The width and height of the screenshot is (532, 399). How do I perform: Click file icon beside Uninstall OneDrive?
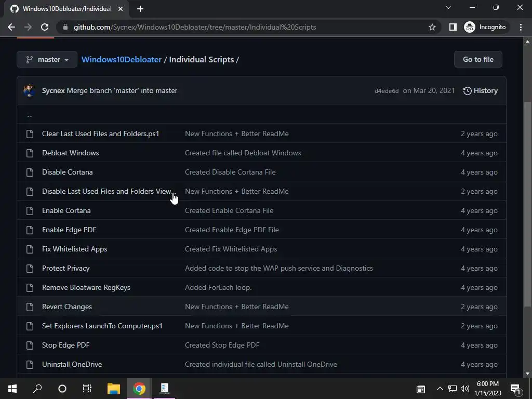click(30, 364)
